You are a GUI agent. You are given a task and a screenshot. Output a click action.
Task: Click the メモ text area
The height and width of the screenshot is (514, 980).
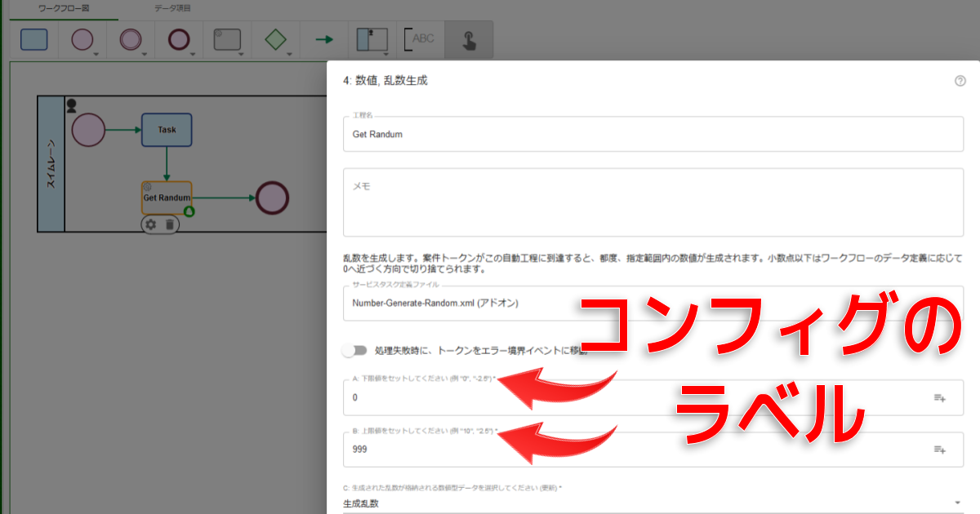653,202
